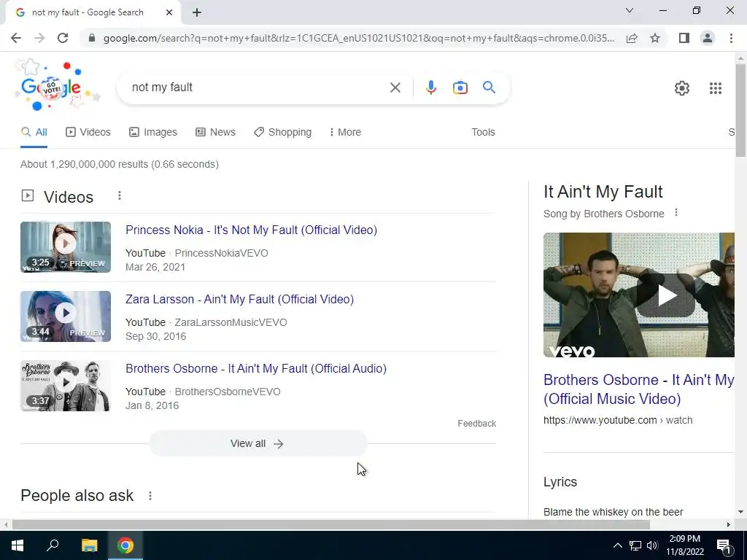
Task: Click the address bar URL
Action: point(359,38)
